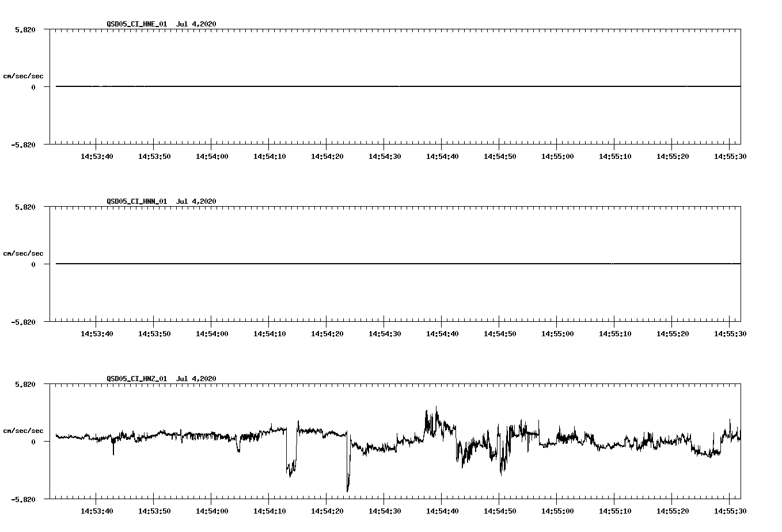Click time label 14:55:00 under HNN plot

557,334
